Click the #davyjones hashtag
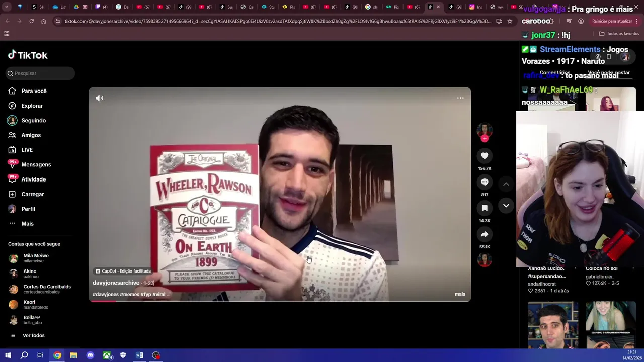This screenshot has width=644, height=362. click(x=106, y=294)
